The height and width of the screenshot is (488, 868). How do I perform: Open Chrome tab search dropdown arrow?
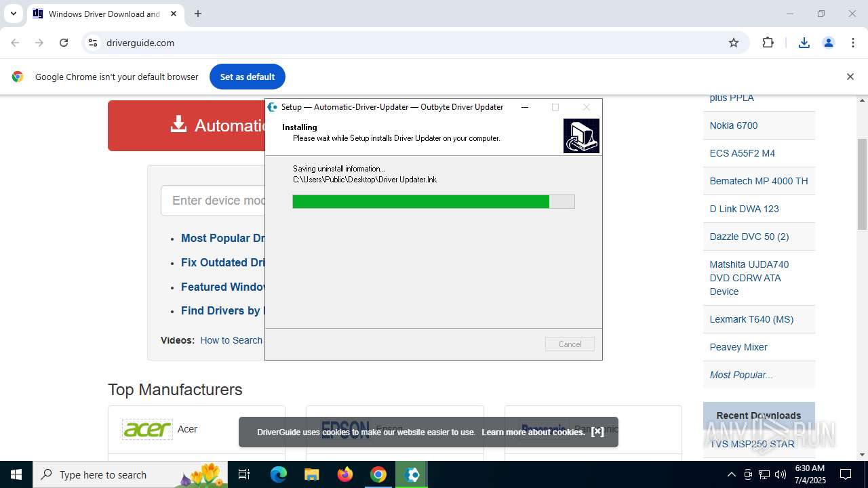(x=13, y=14)
